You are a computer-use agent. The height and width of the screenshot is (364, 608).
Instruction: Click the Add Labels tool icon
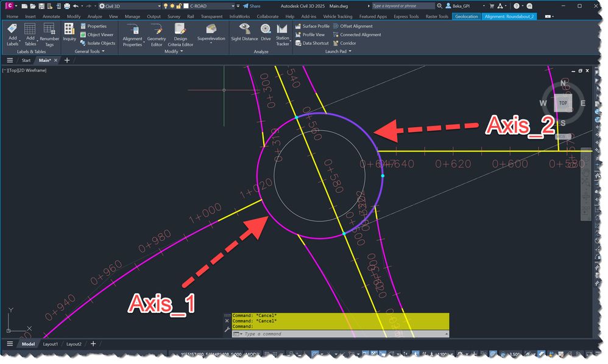[x=12, y=29]
